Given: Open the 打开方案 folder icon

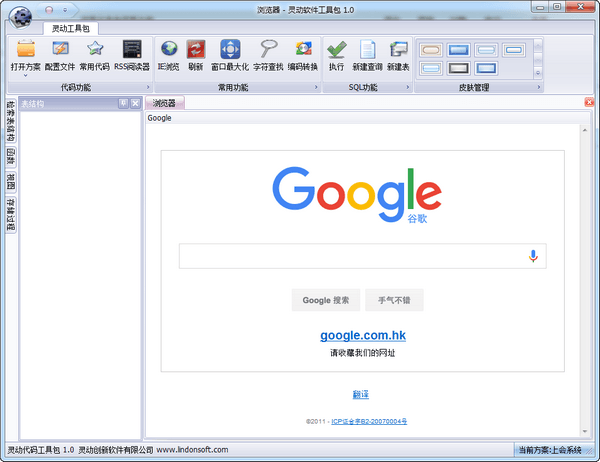Looking at the screenshot, I should click(26, 49).
